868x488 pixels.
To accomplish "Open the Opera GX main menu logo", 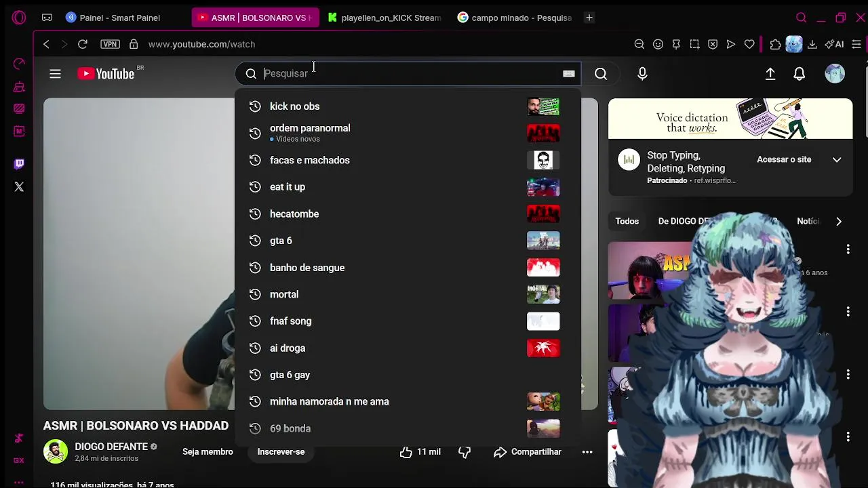I will [x=19, y=18].
